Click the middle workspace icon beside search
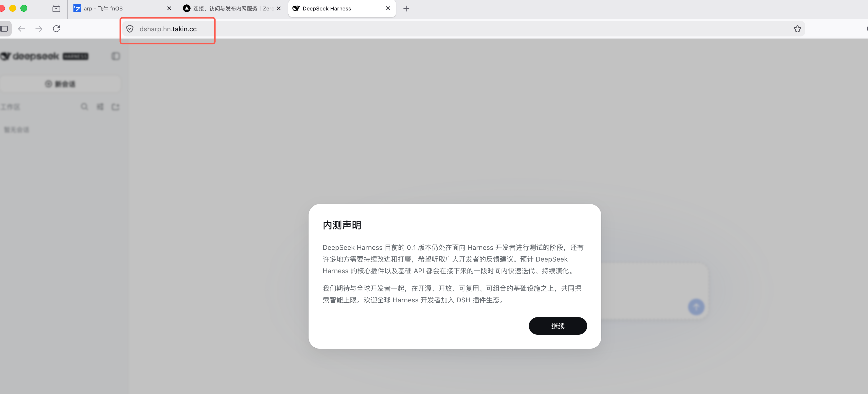868x394 pixels. (100, 107)
